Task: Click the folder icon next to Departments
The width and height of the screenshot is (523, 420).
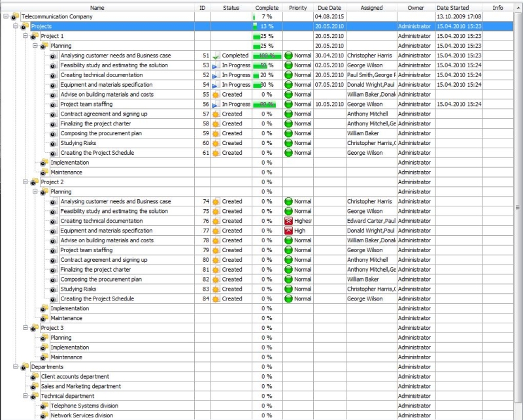Action: coord(25,367)
